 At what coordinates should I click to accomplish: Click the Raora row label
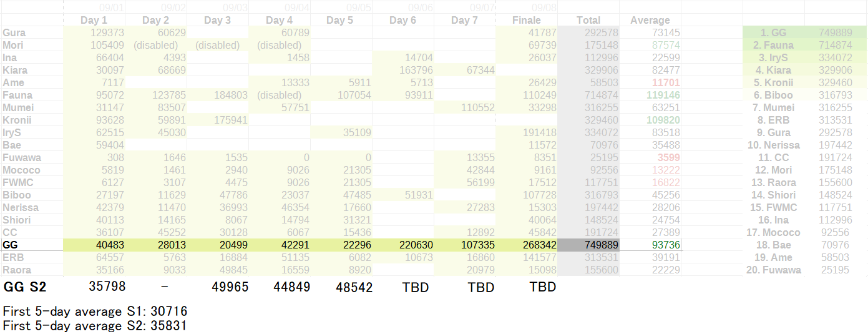(31, 270)
